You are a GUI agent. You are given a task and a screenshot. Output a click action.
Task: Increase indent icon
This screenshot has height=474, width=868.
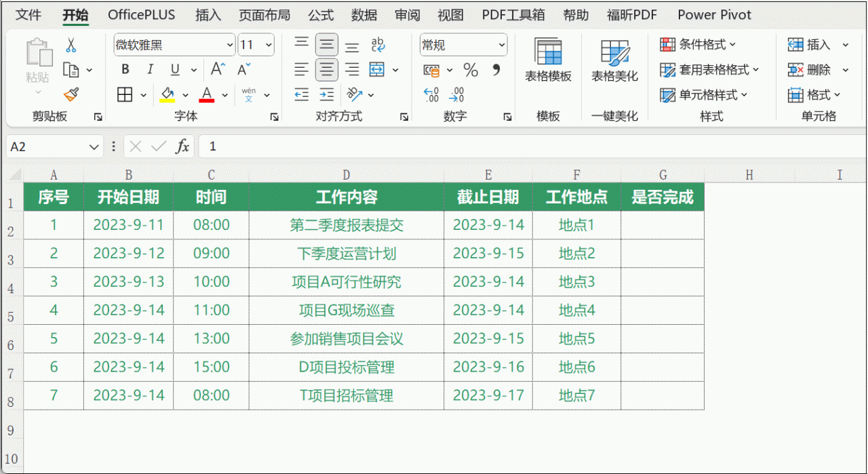[327, 94]
